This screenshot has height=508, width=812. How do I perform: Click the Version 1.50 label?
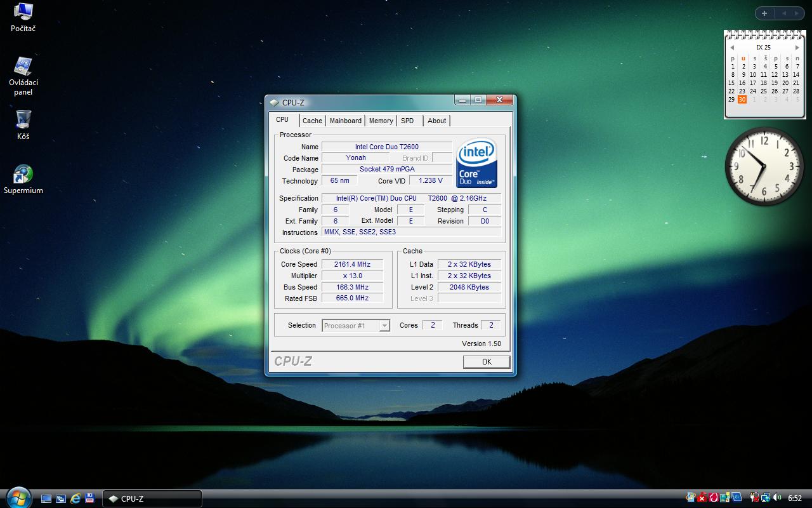point(481,344)
